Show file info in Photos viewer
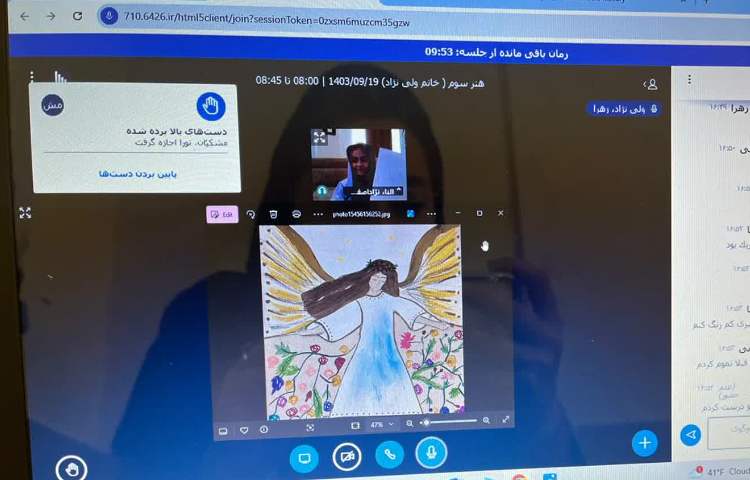 [x=264, y=430]
